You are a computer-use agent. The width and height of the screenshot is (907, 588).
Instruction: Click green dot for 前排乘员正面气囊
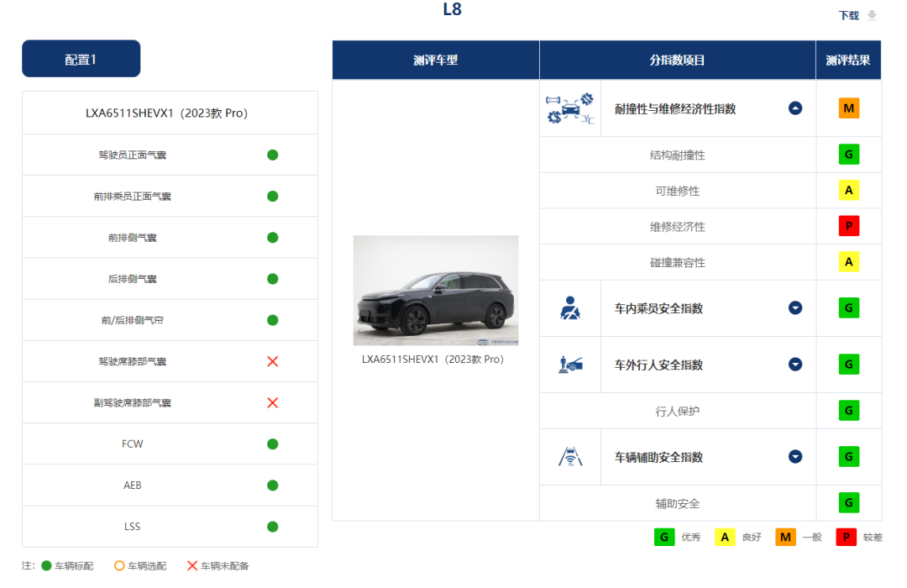[272, 197]
